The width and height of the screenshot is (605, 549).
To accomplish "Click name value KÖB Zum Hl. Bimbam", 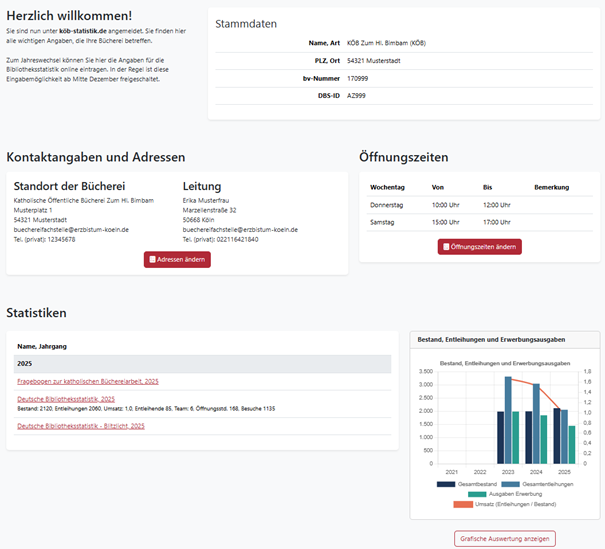I will point(386,43).
